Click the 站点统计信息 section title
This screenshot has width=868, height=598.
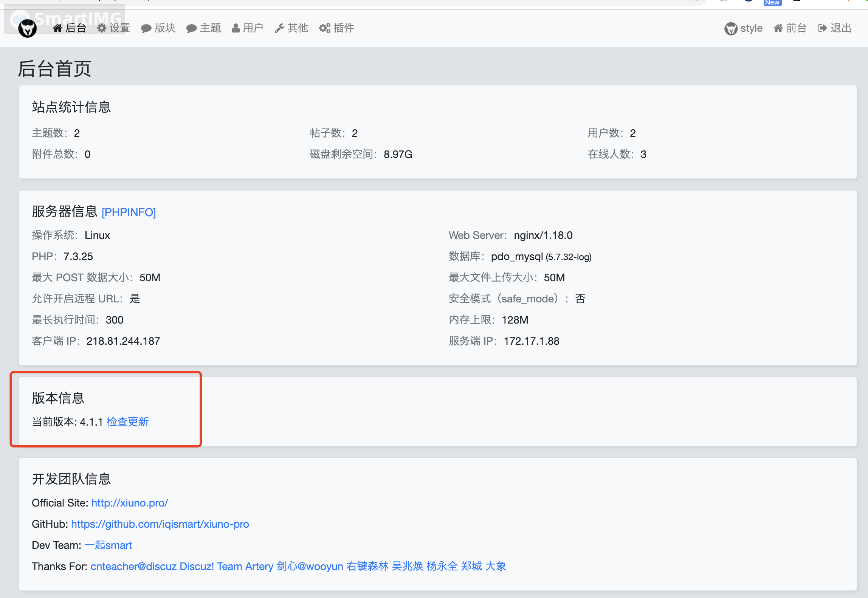point(71,107)
